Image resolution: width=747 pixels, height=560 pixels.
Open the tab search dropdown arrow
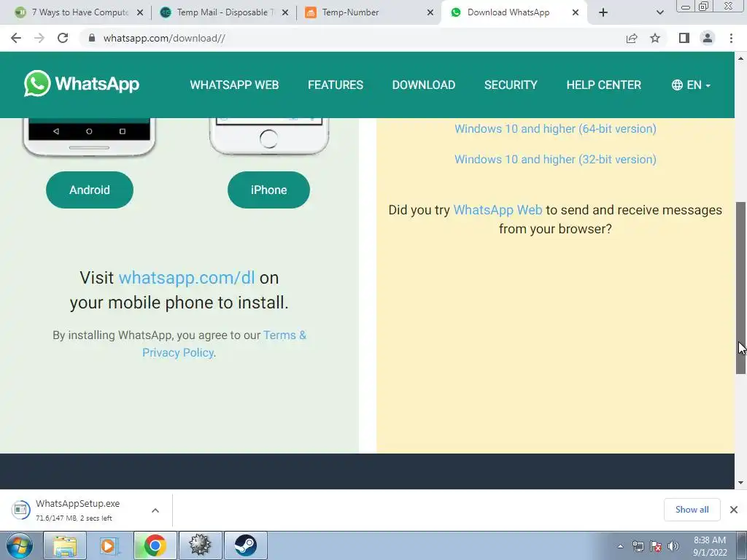click(659, 12)
